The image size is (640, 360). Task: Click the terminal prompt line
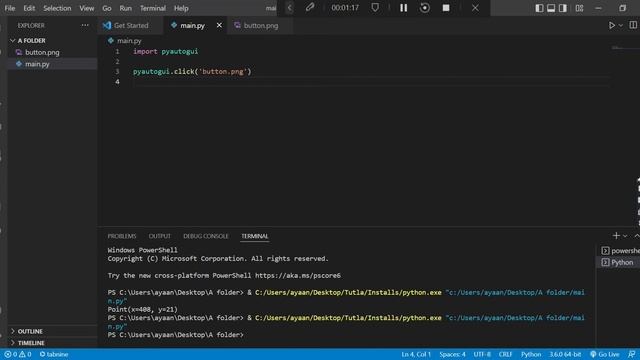[176, 335]
